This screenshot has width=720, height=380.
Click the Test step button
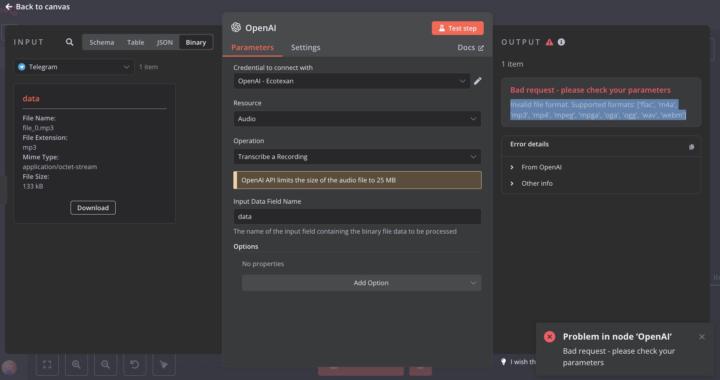[x=457, y=28]
